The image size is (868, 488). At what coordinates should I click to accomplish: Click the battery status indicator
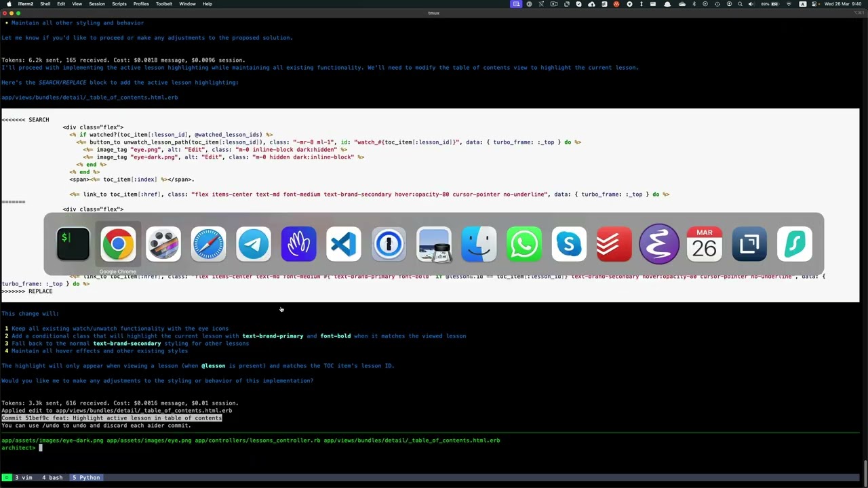[770, 4]
